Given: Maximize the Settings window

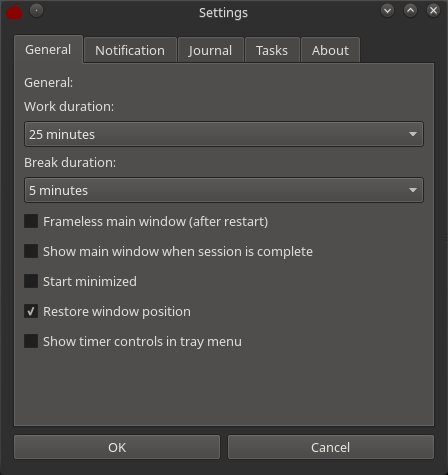Looking at the screenshot, I should click(x=410, y=11).
